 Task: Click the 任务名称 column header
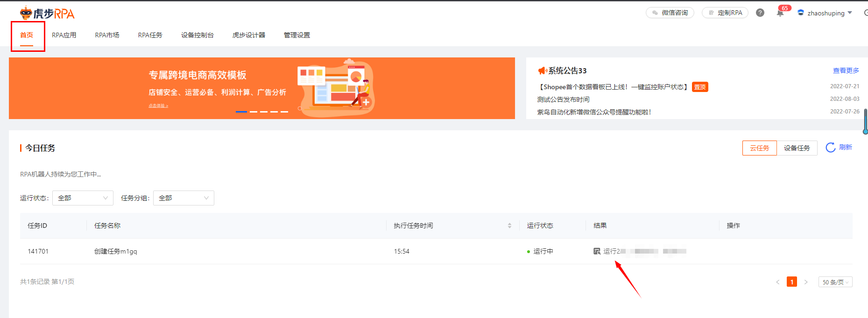[x=107, y=226]
